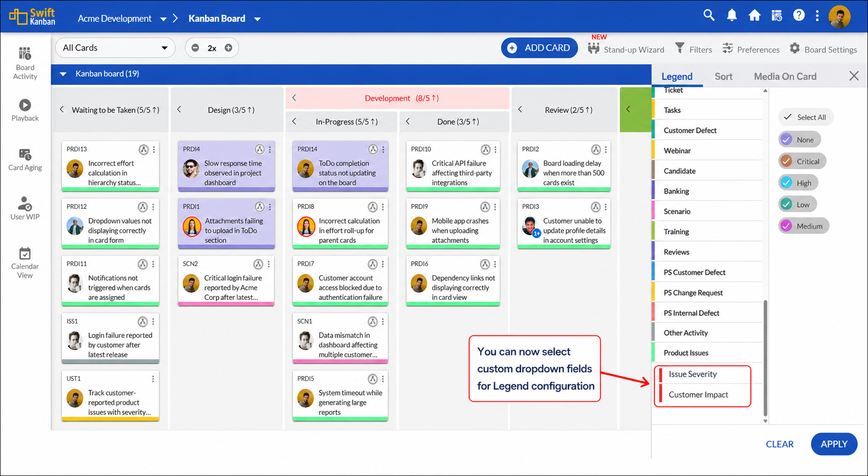Open the help question mark icon

tap(798, 15)
